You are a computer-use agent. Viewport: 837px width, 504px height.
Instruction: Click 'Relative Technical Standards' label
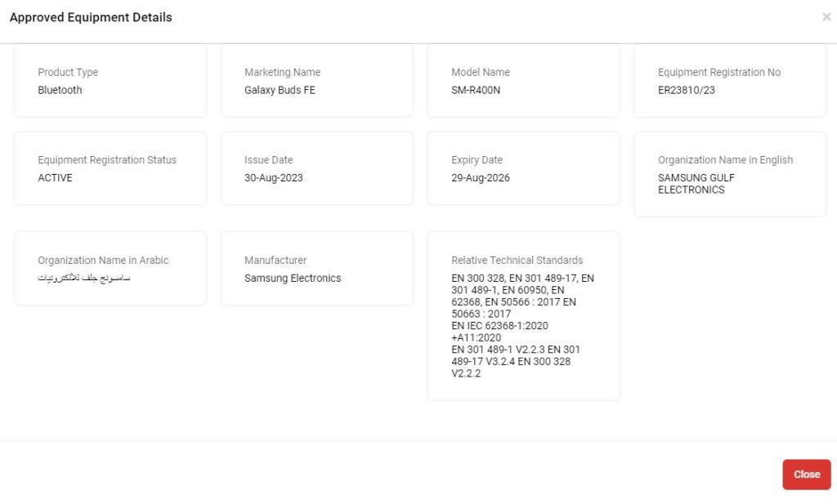[517, 261]
